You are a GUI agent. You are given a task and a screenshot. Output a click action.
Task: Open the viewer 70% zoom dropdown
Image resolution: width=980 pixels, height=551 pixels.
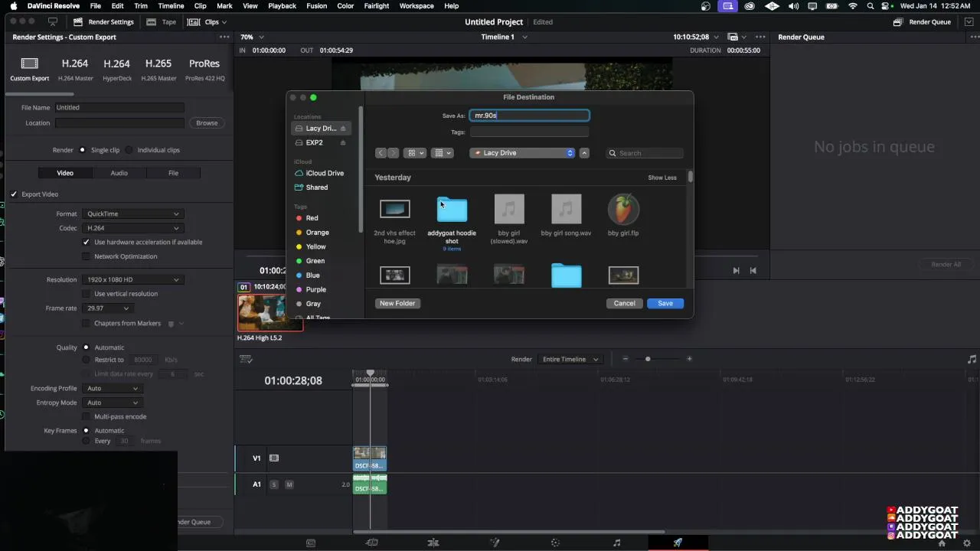pyautogui.click(x=252, y=37)
